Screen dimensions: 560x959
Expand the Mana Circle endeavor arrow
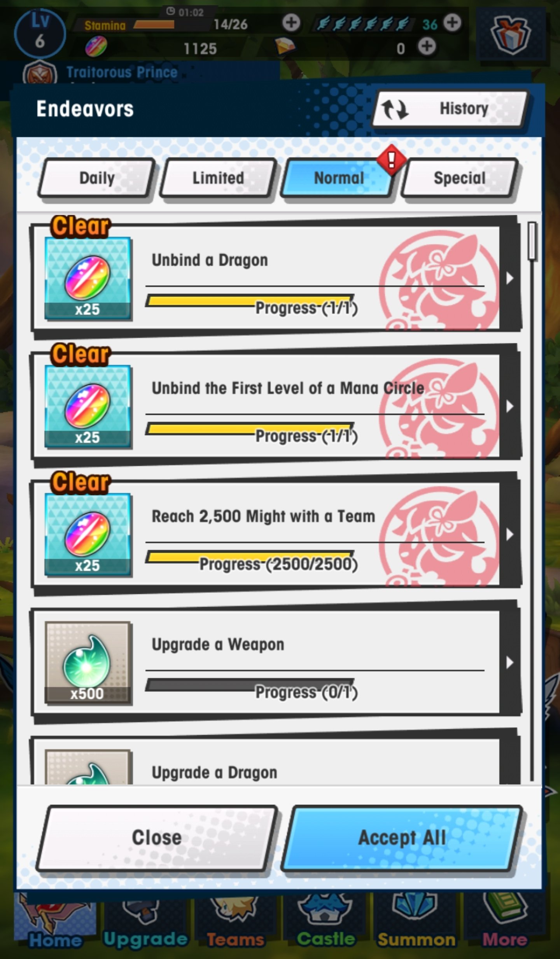point(510,406)
